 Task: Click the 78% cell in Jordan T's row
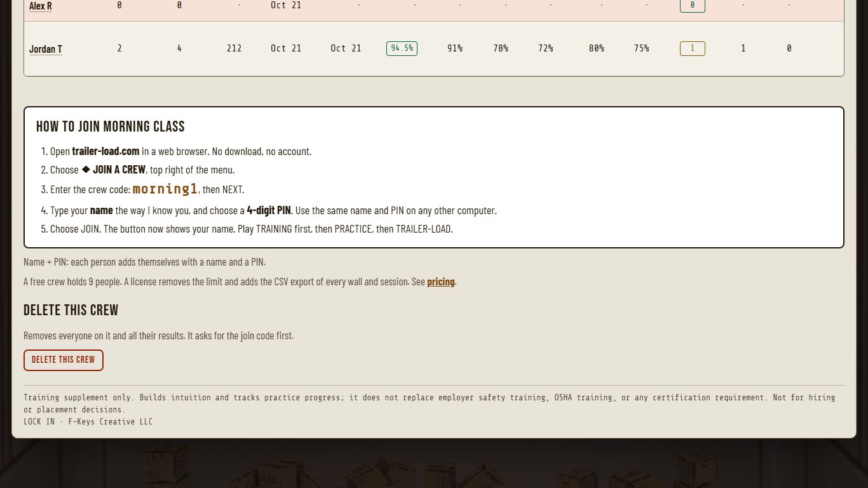click(501, 48)
